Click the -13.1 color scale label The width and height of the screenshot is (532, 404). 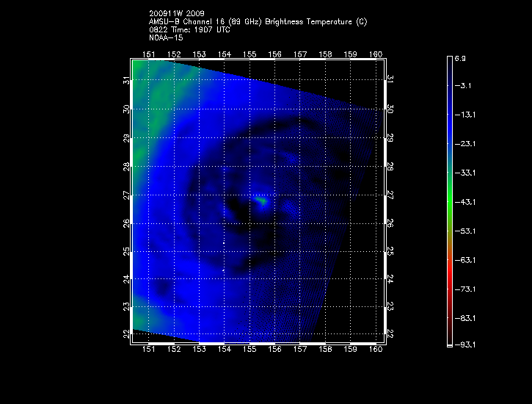coord(465,115)
